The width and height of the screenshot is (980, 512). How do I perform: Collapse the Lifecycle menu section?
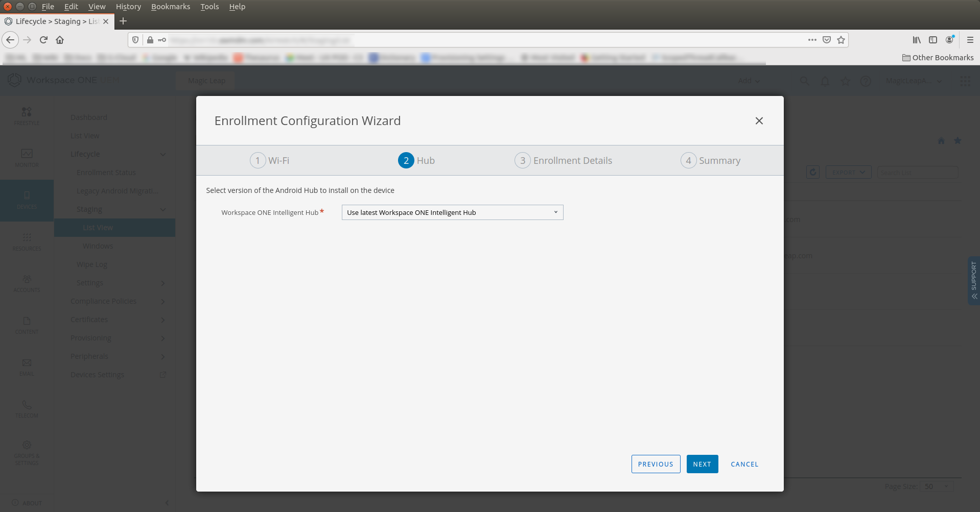163,154
